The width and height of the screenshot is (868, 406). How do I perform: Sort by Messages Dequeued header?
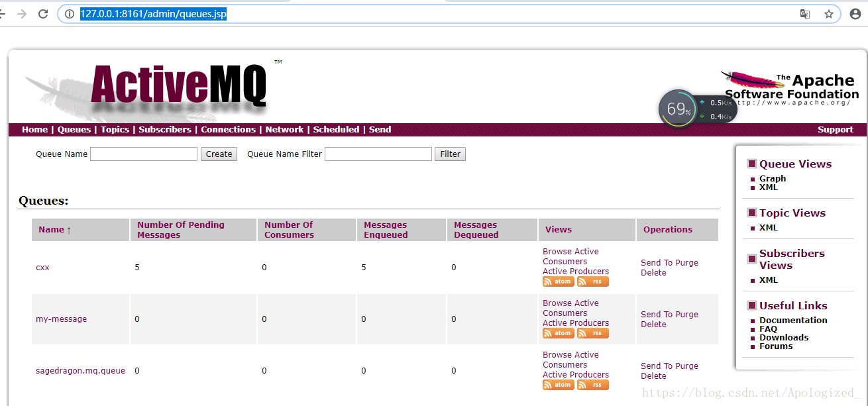tap(476, 230)
